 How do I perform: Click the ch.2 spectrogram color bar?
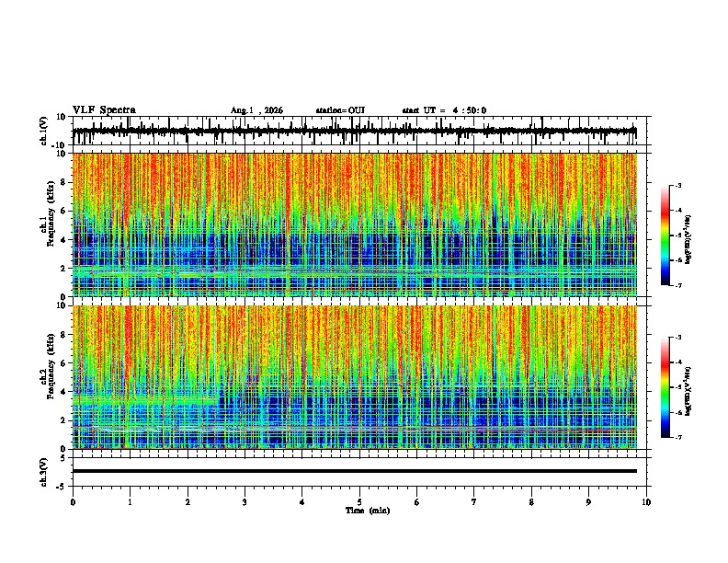665,387
